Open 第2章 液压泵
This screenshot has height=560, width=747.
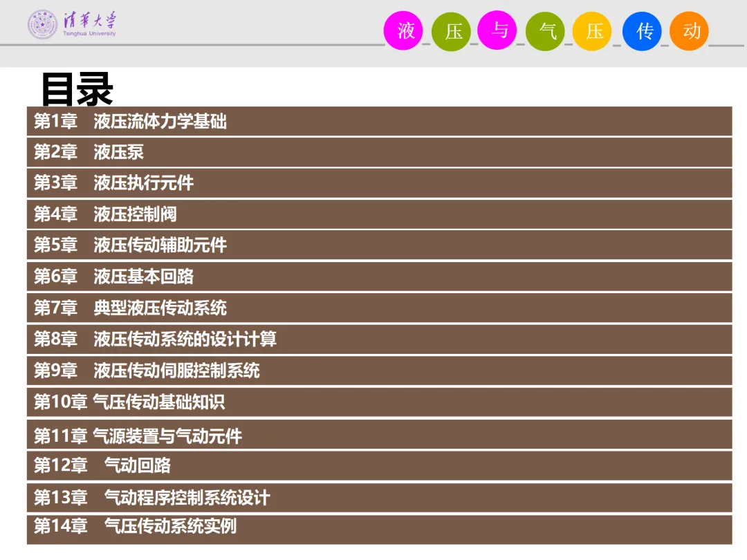click(379, 152)
